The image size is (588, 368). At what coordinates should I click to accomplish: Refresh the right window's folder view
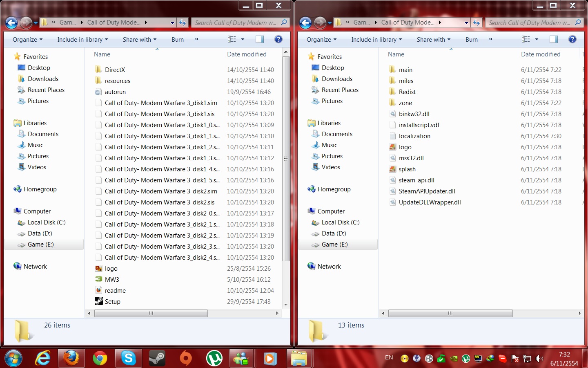477,23
